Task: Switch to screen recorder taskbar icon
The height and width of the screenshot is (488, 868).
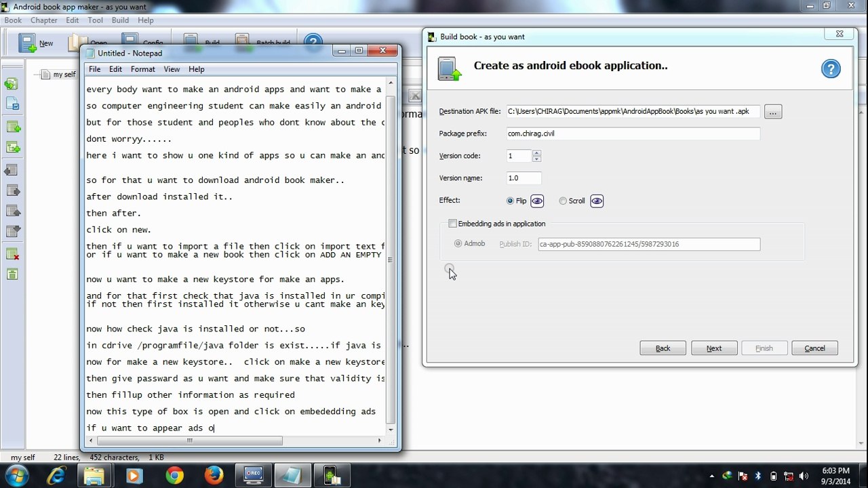Action: (254, 476)
